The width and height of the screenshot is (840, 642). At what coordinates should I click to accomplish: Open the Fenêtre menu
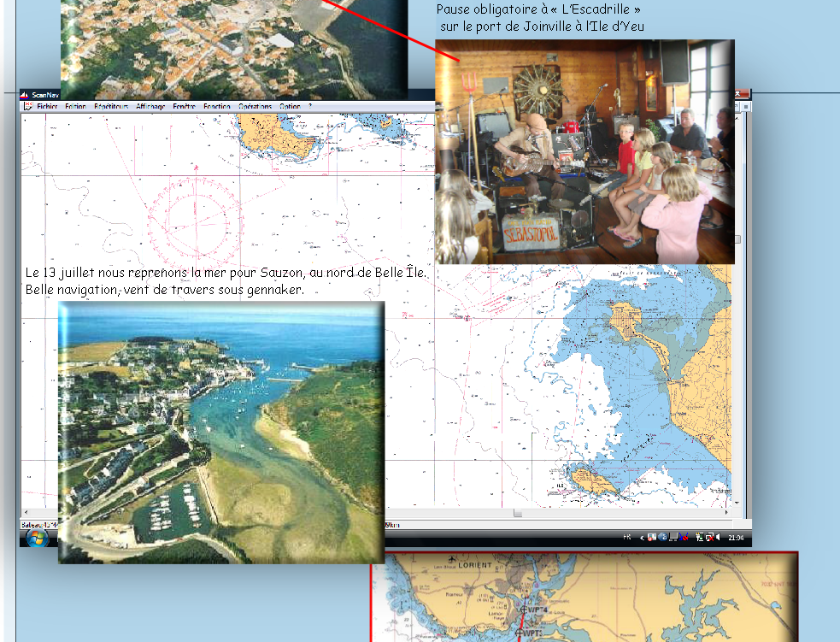coord(184,107)
